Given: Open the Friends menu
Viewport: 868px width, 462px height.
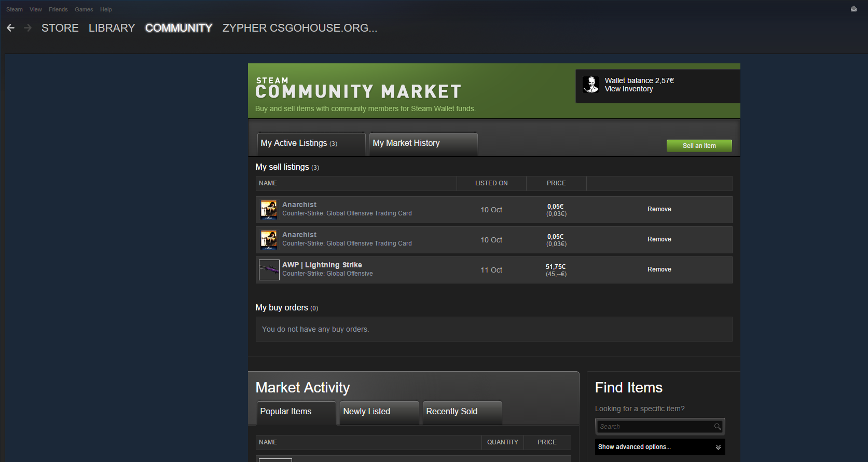Looking at the screenshot, I should 58,9.
